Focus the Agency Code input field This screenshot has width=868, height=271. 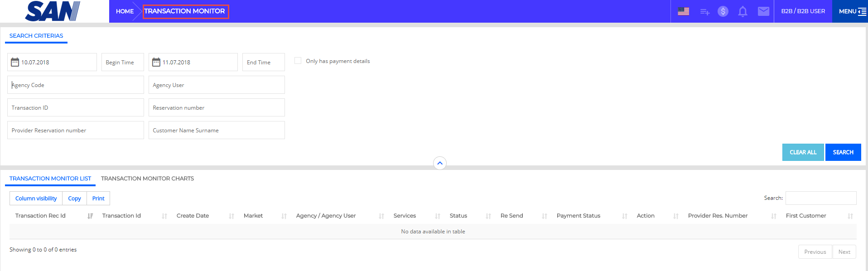coord(76,85)
